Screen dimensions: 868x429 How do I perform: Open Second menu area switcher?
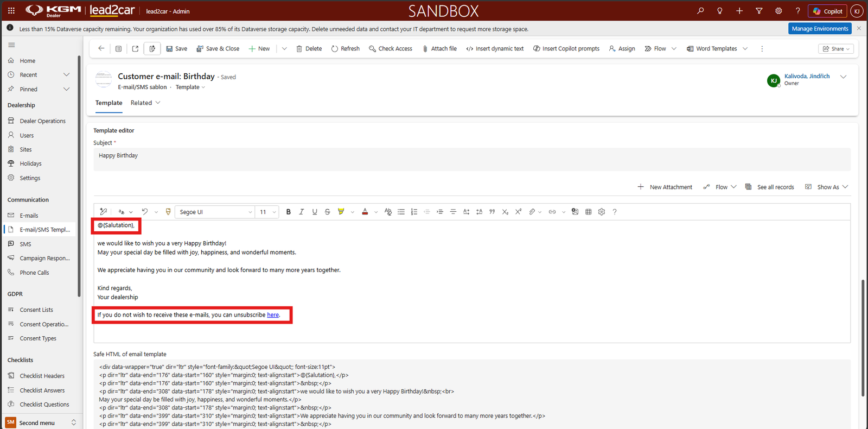[41, 422]
